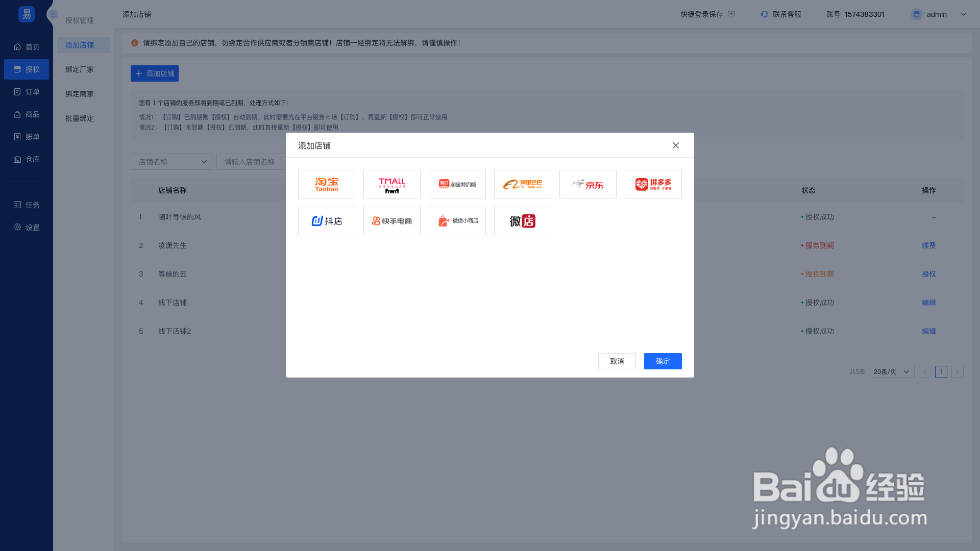Pick the 抖店 platform tile
This screenshot has width=980, height=551.
coord(327,221)
